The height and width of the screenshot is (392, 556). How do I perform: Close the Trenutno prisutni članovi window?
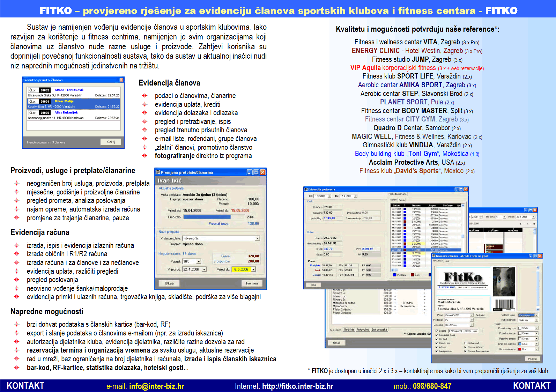(121, 80)
